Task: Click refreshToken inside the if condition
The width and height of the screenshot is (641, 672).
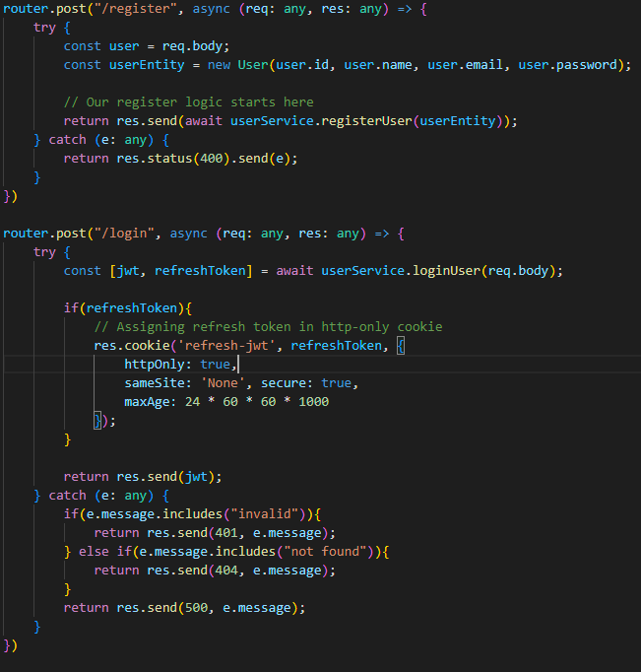Action: tap(132, 308)
